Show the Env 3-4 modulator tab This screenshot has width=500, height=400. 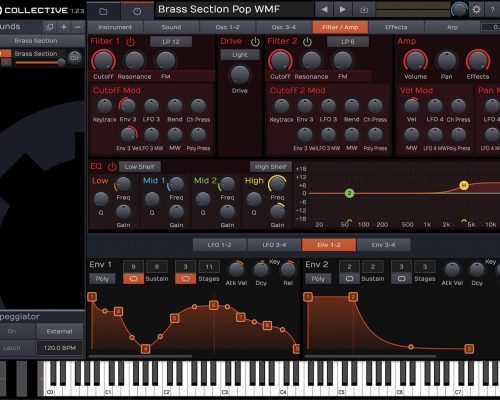coord(383,245)
